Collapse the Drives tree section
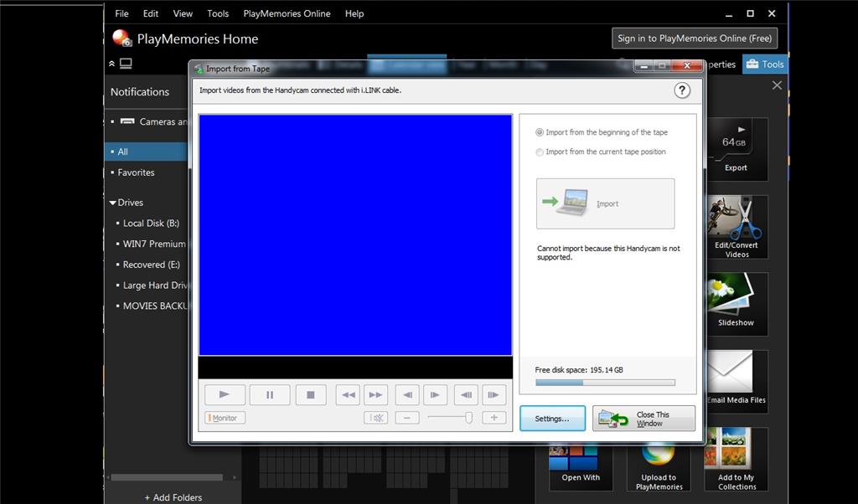The height and width of the screenshot is (504, 858). pos(113,203)
